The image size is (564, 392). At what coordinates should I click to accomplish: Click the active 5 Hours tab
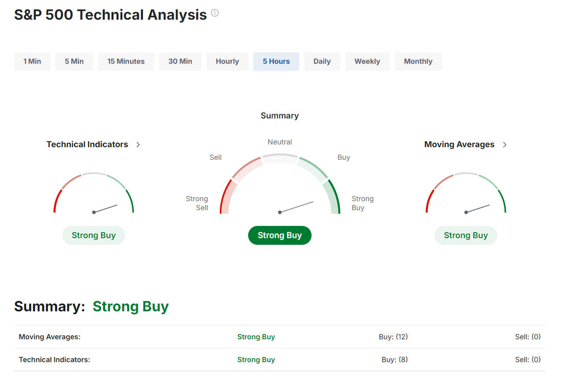(276, 61)
